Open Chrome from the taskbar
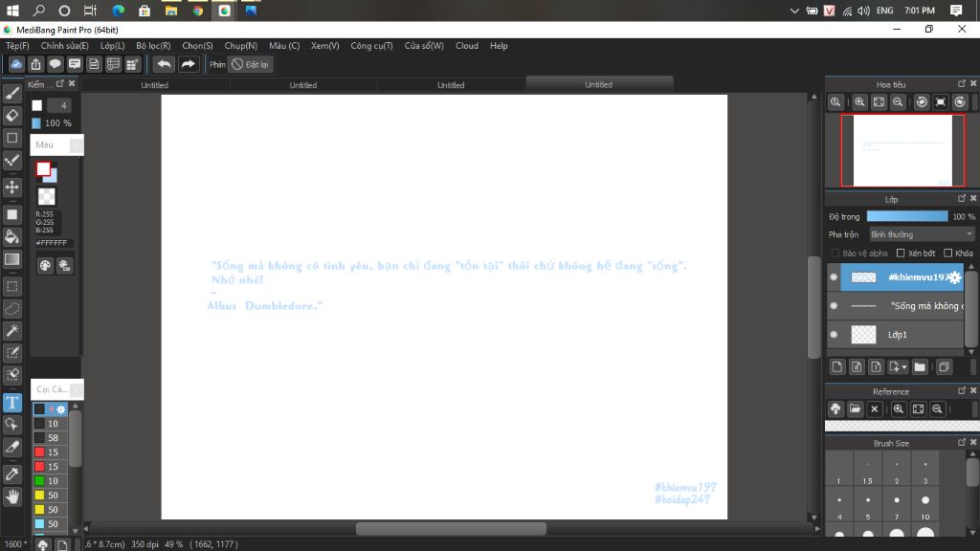 point(197,11)
